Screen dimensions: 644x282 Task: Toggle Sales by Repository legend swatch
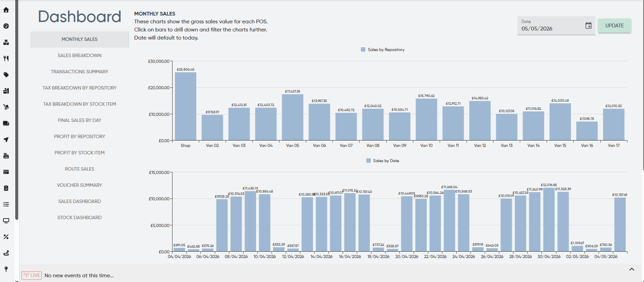(x=363, y=50)
